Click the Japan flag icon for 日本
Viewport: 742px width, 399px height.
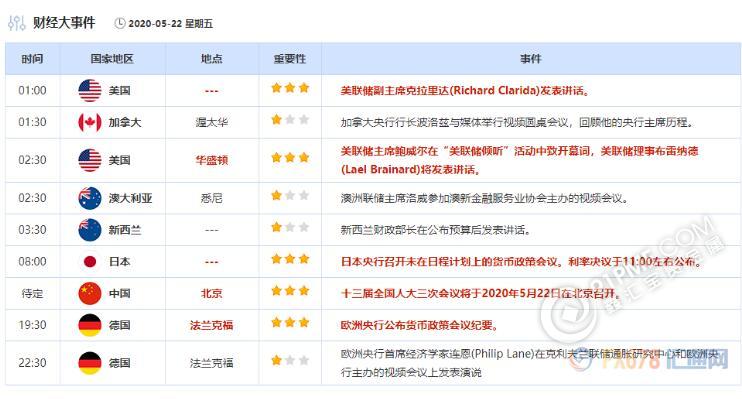pyautogui.click(x=89, y=261)
